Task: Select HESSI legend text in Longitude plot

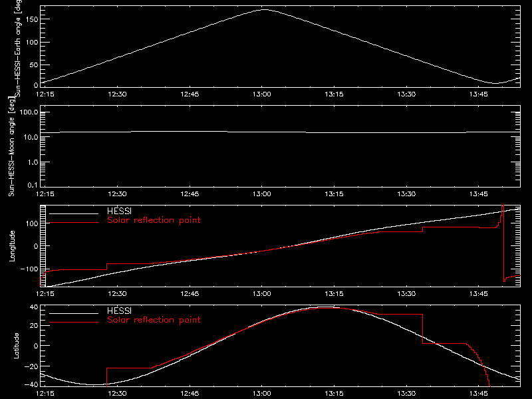Action: tap(119, 211)
